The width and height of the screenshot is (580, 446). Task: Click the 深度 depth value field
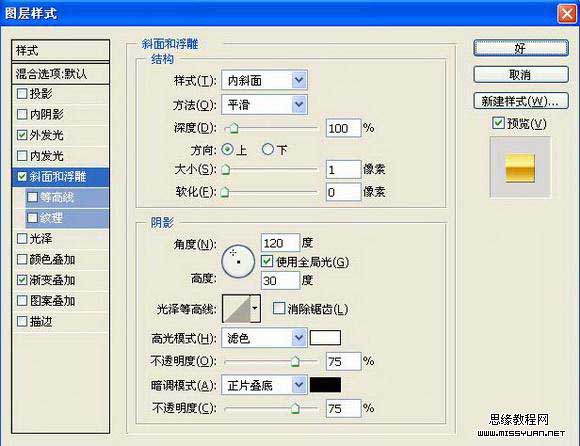click(x=343, y=128)
